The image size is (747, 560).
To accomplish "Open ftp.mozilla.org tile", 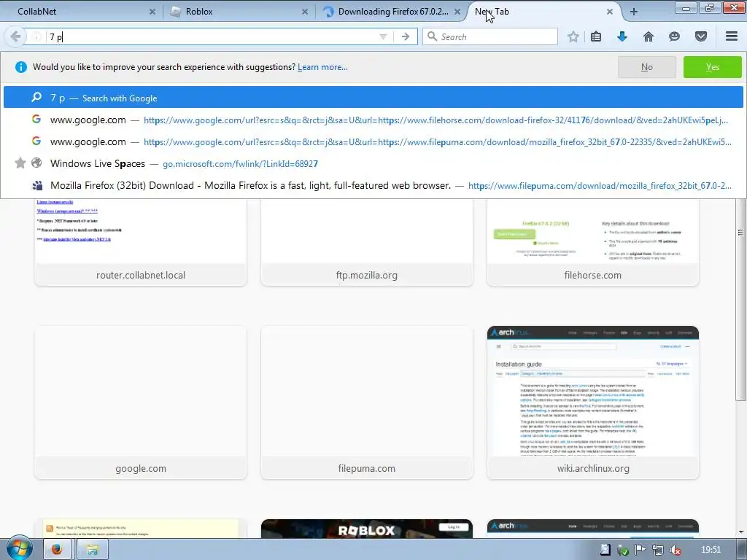I will coord(367,242).
